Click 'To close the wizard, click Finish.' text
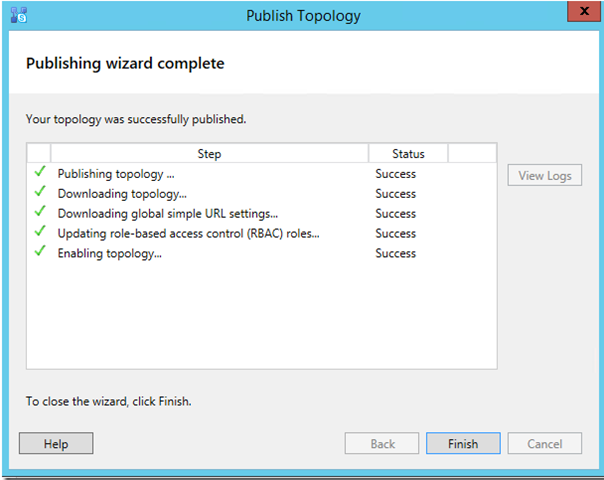 109,401
